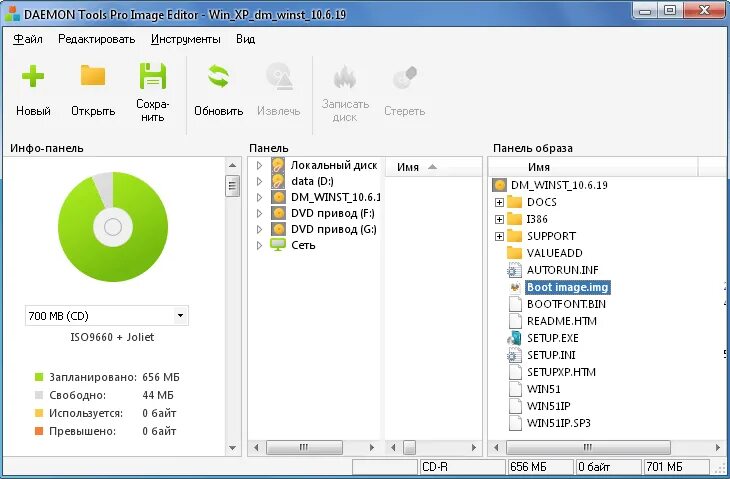Click the Стереть eraser disc icon
730x479 pixels.
click(x=404, y=77)
